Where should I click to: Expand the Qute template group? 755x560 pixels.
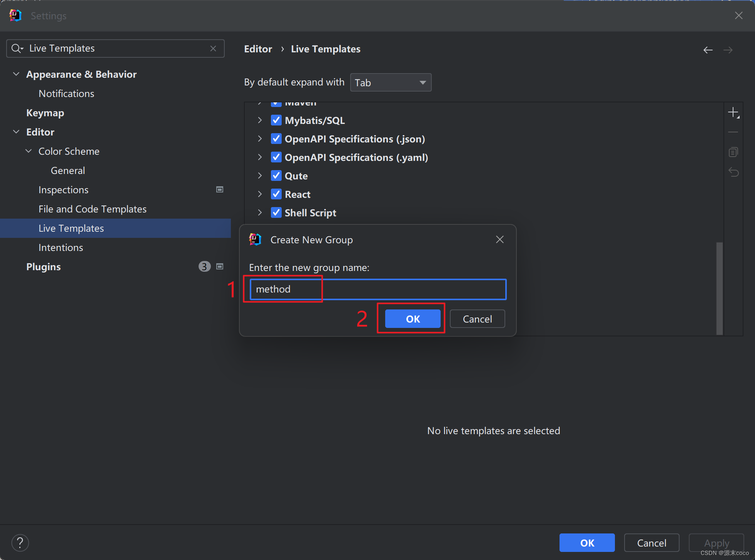coord(260,176)
